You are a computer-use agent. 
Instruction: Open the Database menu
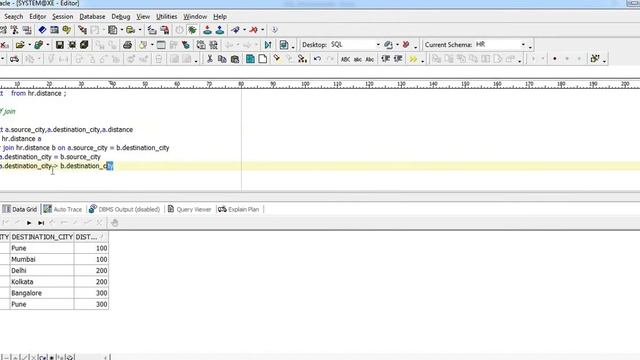[x=92, y=16]
